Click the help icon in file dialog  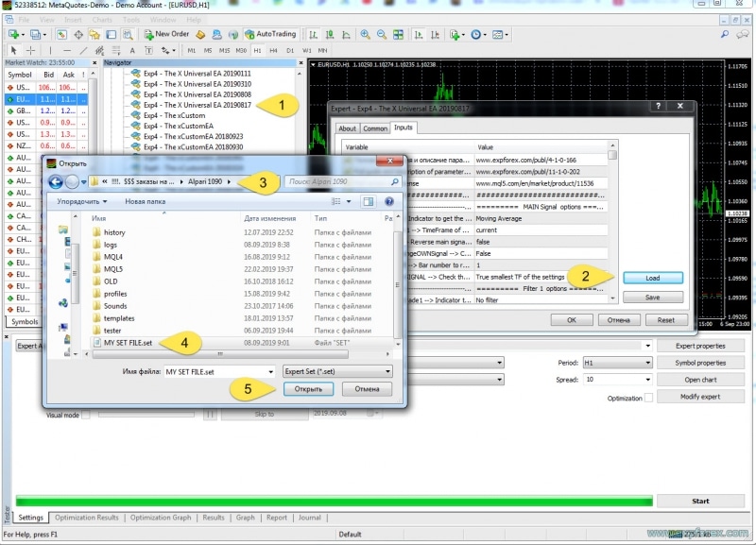(389, 201)
